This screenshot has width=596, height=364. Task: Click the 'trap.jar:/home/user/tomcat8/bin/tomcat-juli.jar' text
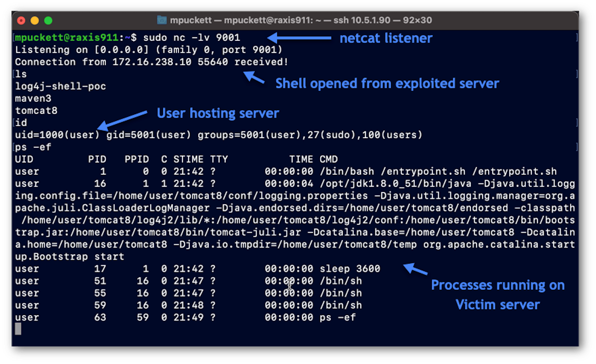point(158,232)
